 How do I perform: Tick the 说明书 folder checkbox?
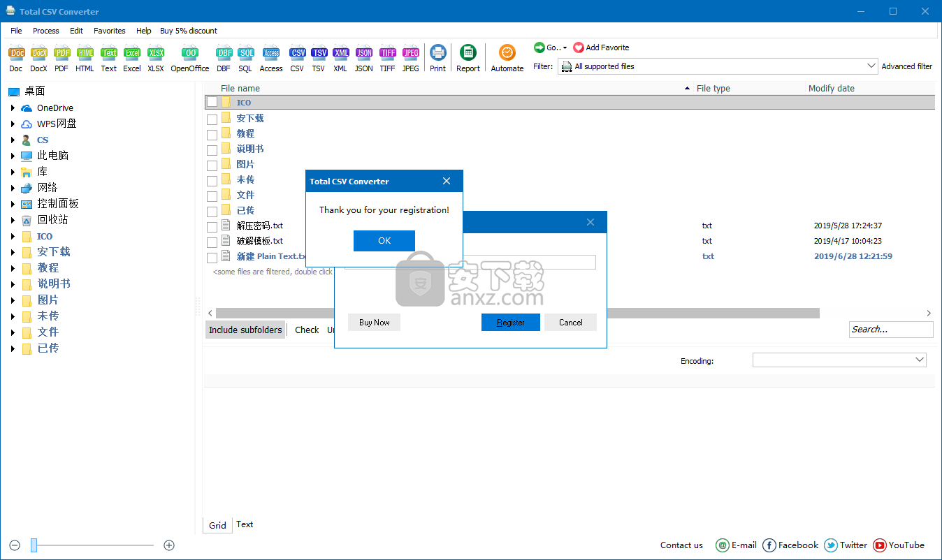click(x=212, y=149)
